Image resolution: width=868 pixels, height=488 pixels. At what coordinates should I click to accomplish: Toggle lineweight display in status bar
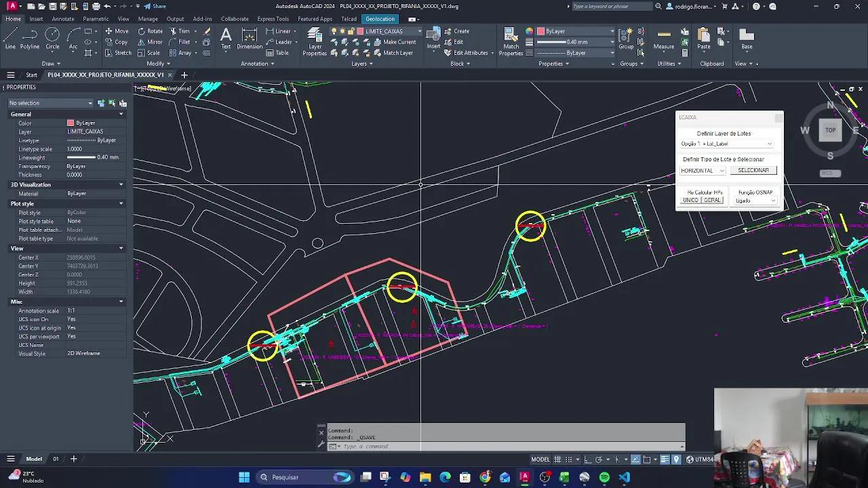pos(665,460)
